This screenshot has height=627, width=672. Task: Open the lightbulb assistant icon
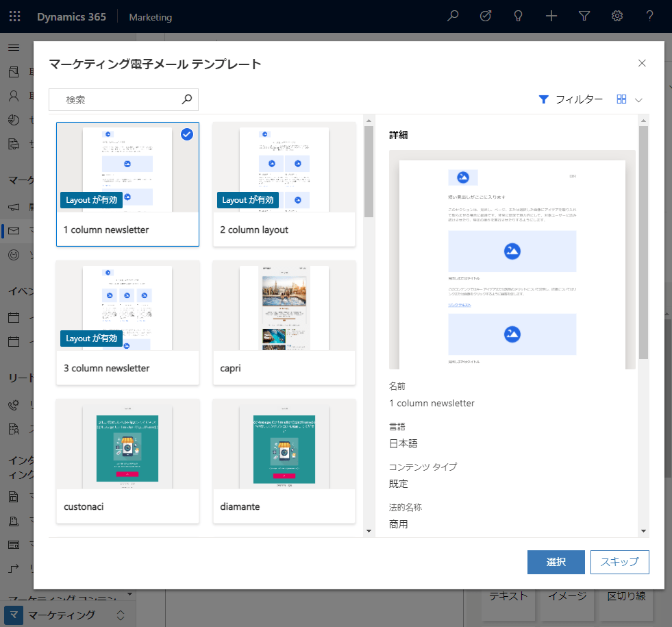tap(519, 16)
